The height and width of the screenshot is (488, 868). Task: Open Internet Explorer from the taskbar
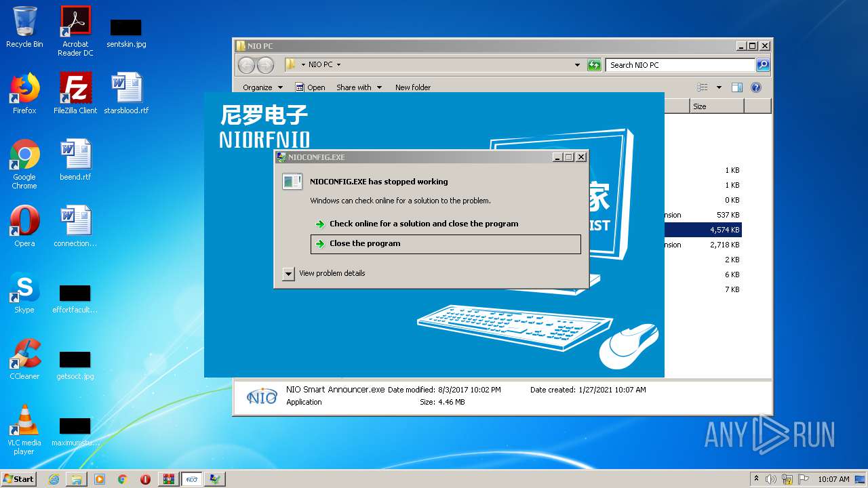coord(54,479)
